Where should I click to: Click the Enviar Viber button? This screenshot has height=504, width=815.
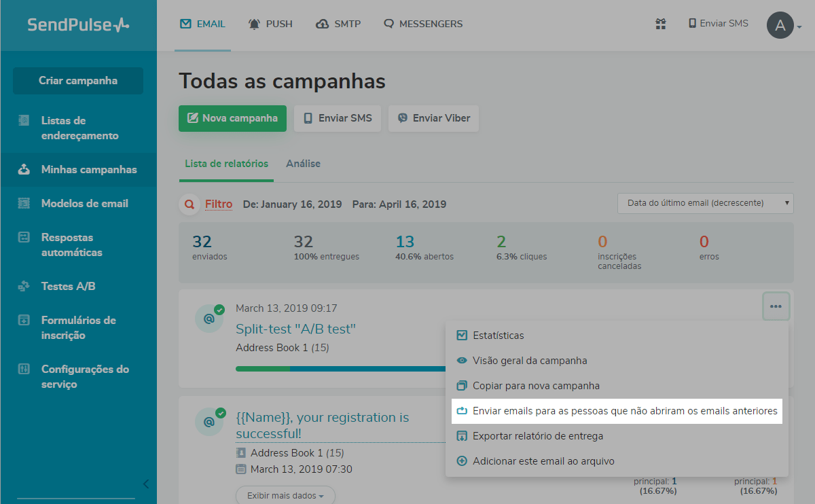(x=433, y=118)
